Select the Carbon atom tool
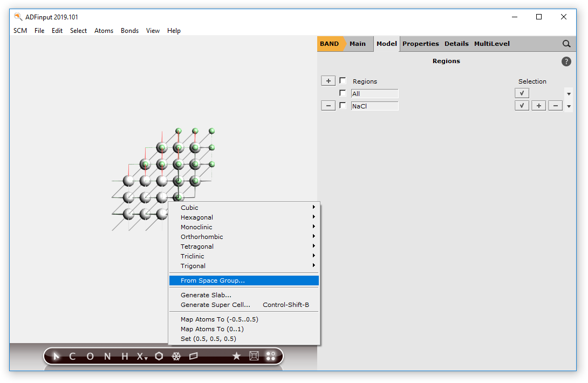 pyautogui.click(x=72, y=356)
